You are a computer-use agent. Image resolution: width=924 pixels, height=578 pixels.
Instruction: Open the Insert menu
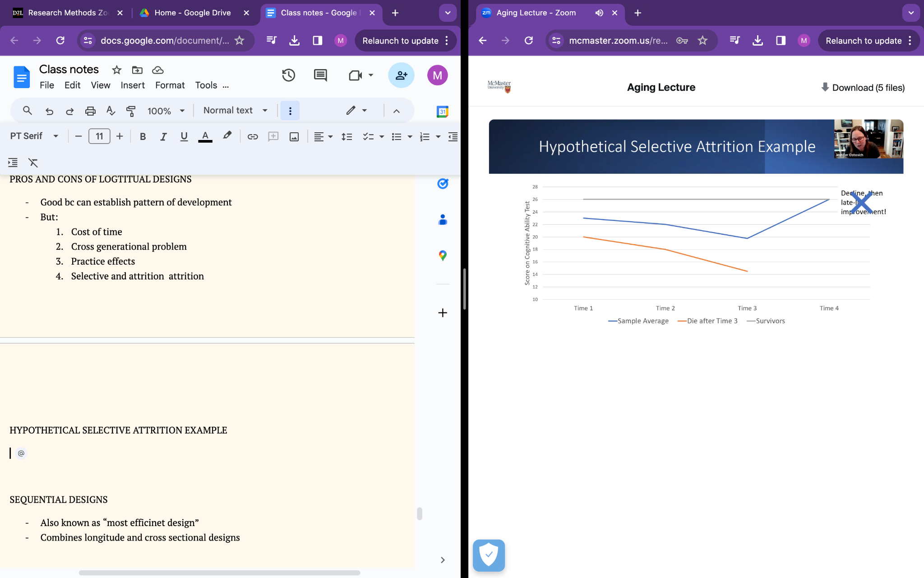click(132, 85)
